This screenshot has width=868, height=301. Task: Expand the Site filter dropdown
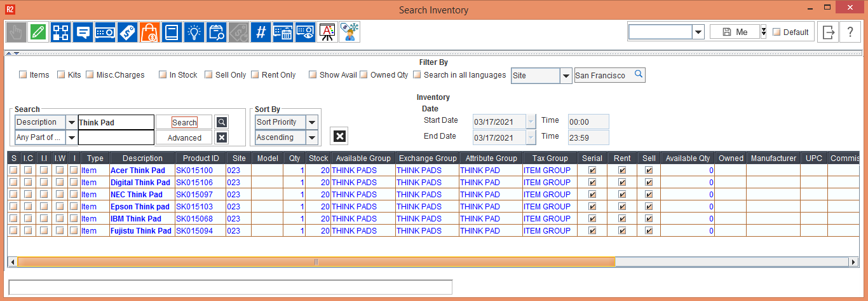coord(566,76)
